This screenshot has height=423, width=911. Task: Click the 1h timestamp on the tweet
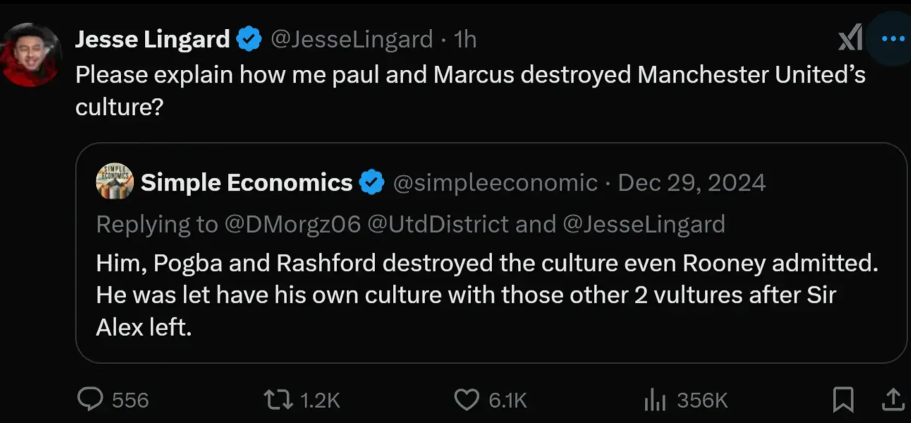464,40
